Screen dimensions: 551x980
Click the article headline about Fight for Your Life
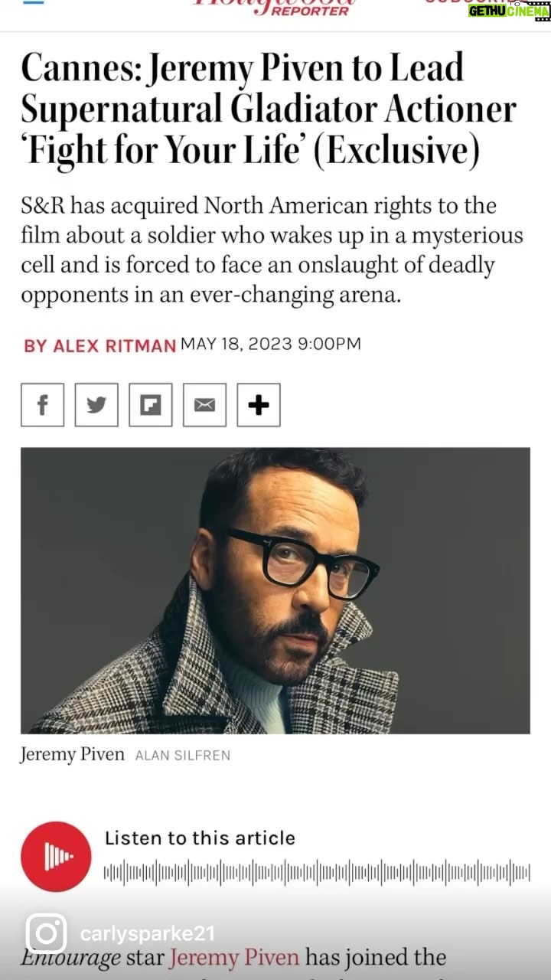[x=269, y=110]
